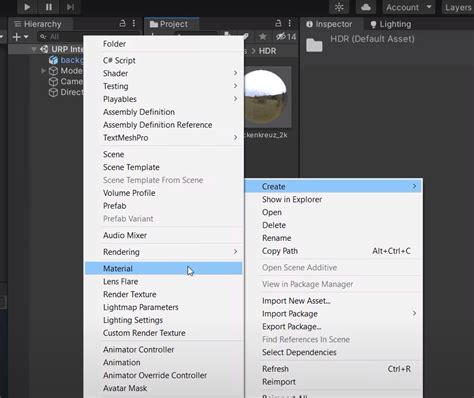Collapse the URP scene foldout arrow

click(x=34, y=49)
